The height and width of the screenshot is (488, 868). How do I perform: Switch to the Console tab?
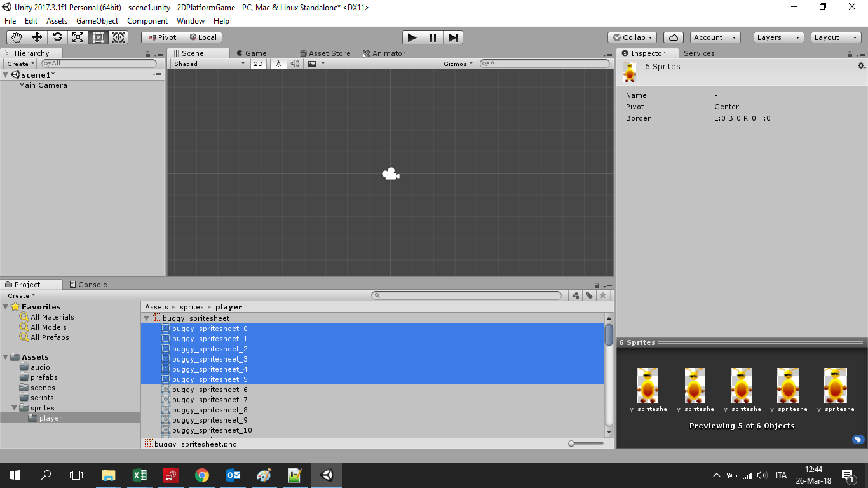point(88,285)
